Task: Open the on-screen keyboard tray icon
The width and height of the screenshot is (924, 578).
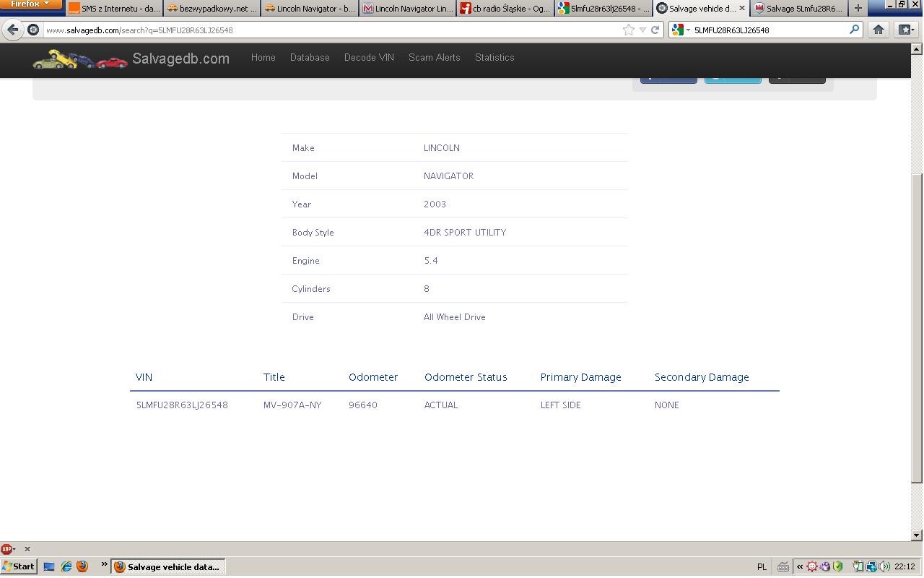Action: (x=783, y=567)
